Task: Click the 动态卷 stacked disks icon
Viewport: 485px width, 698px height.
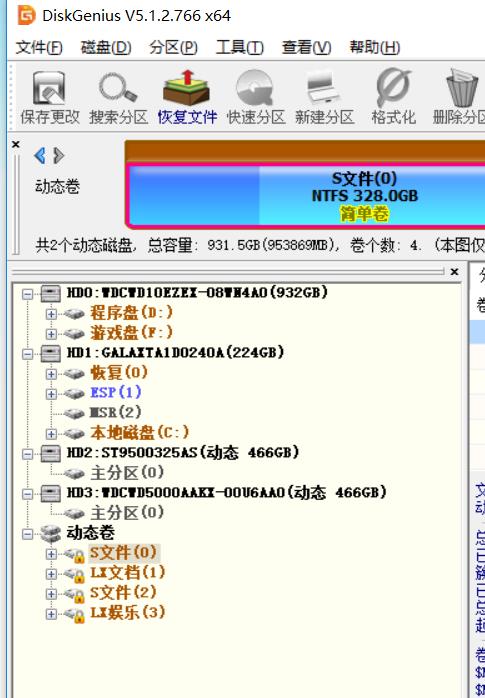Action: [x=50, y=533]
